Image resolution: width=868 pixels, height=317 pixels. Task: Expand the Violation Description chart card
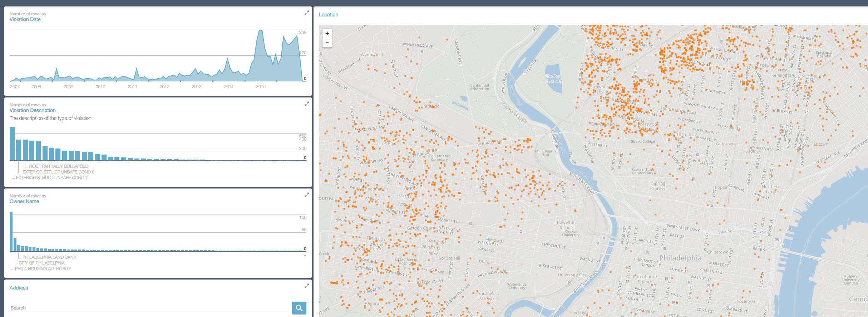[306, 104]
